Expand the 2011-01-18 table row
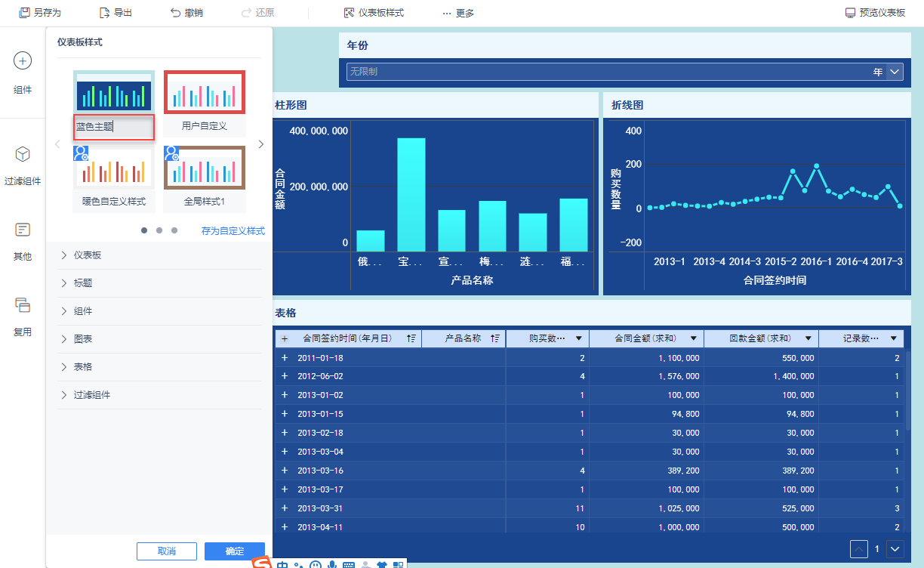Image resolution: width=924 pixels, height=568 pixels. (285, 358)
